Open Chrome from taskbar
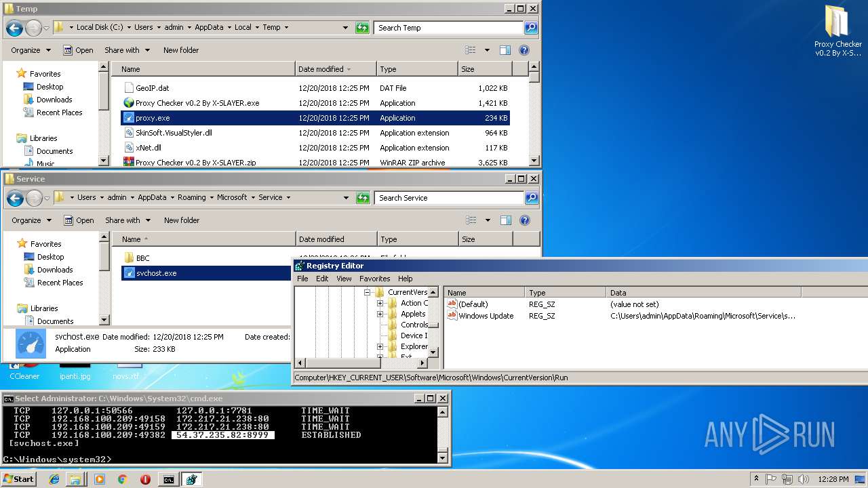 (122, 479)
